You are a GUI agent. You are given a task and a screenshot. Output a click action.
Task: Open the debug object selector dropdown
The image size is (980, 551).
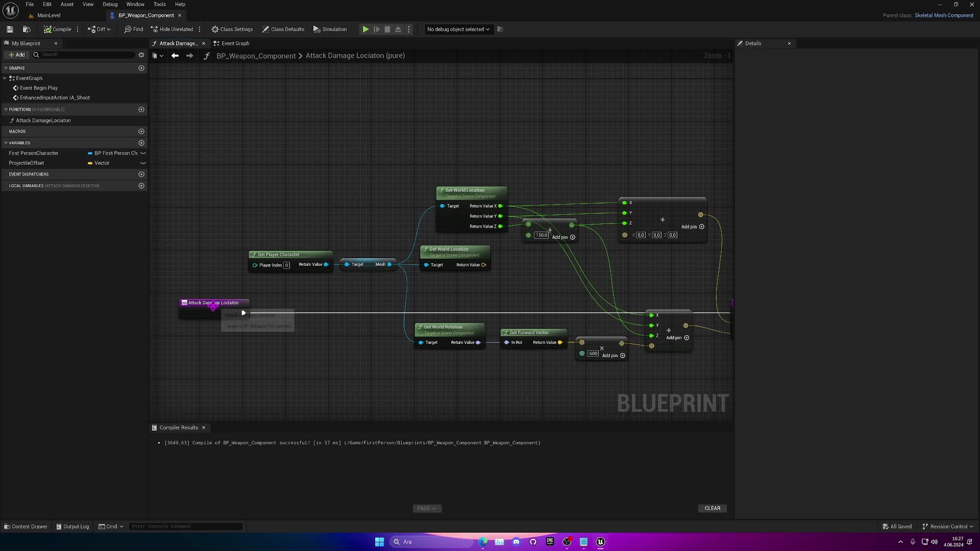(458, 30)
